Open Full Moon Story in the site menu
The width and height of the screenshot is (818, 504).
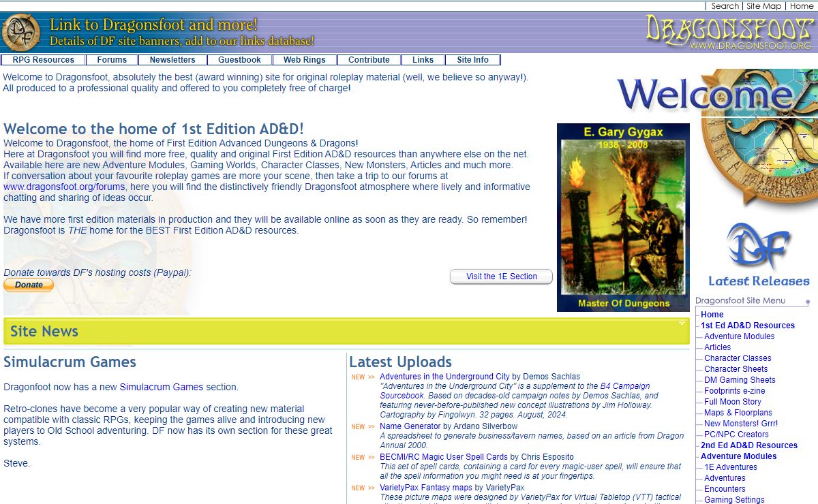click(733, 402)
